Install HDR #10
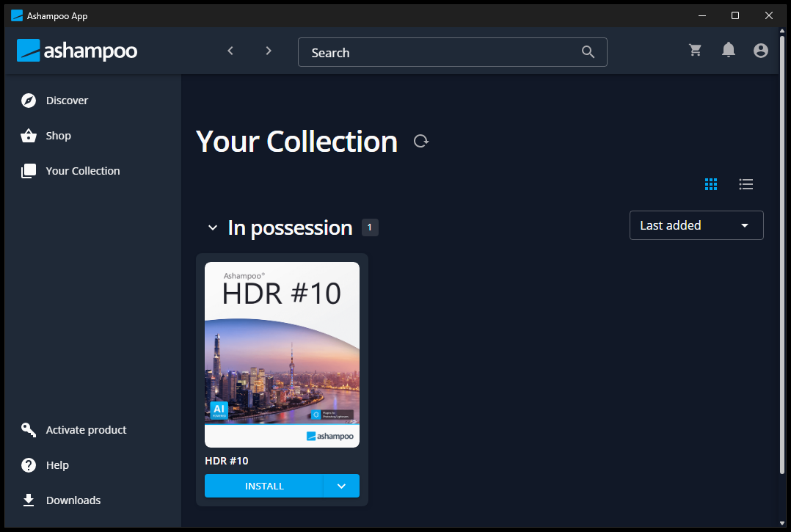Viewport: 791px width, 532px height. [264, 486]
